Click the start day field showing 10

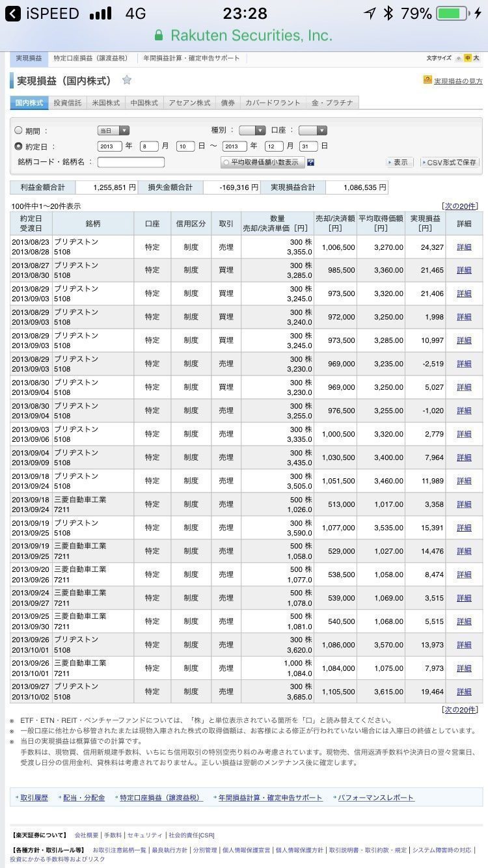click(185, 146)
